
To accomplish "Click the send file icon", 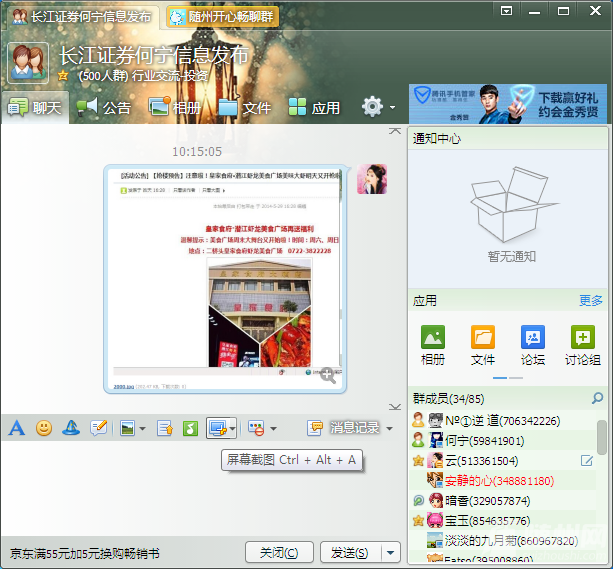I will (x=165, y=428).
